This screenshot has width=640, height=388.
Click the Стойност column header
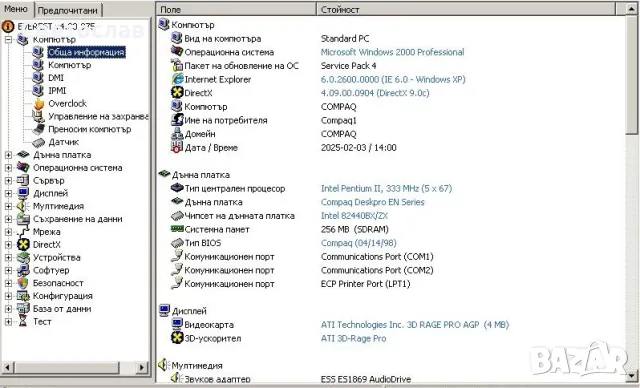tap(466, 9)
